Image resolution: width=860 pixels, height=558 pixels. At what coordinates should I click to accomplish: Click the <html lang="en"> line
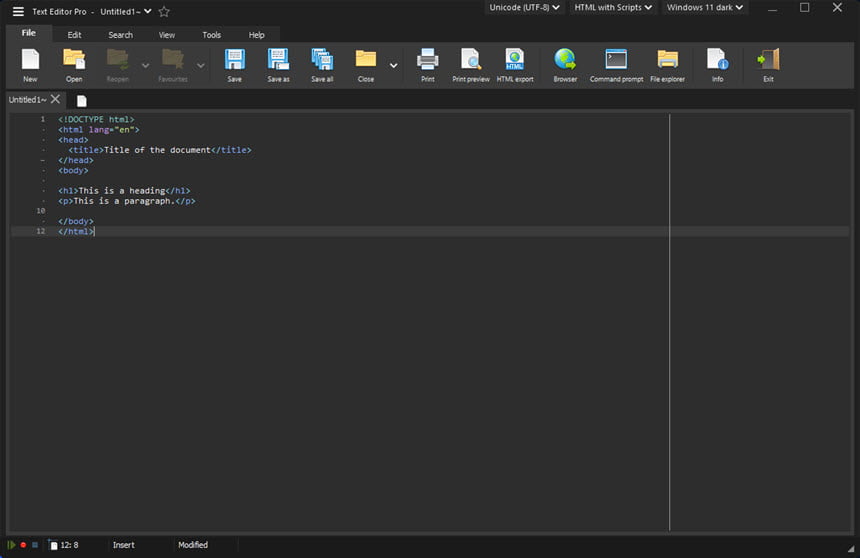click(99, 129)
